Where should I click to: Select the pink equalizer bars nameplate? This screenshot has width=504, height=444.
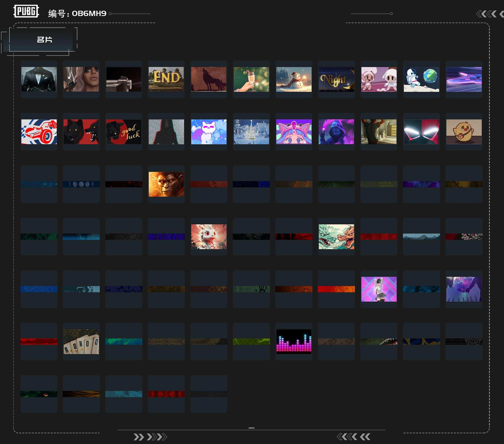pyautogui.click(x=294, y=341)
